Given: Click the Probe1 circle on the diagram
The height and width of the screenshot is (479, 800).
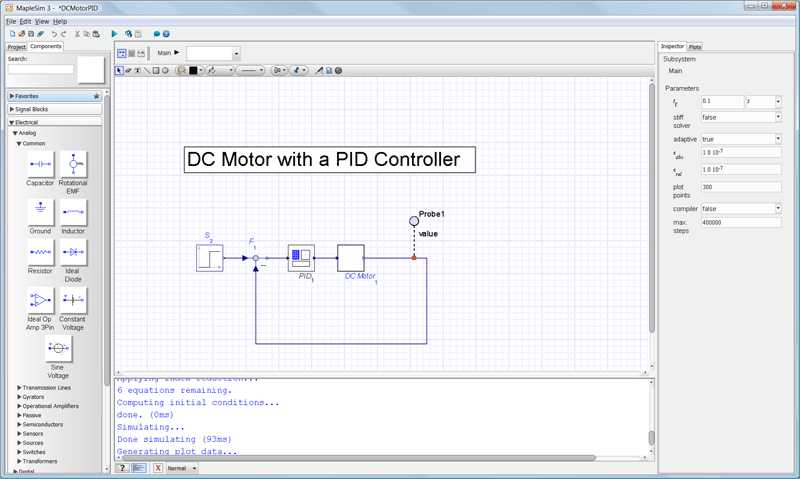Looking at the screenshot, I should click(413, 221).
